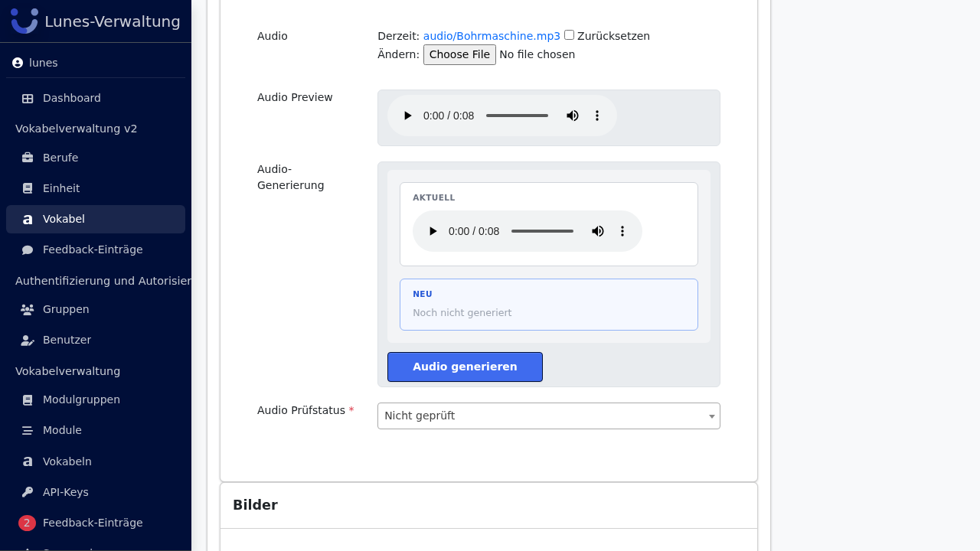Viewport: 980px width, 551px height.
Task: Click the Benutzer user-edit icon
Action: [x=28, y=340]
